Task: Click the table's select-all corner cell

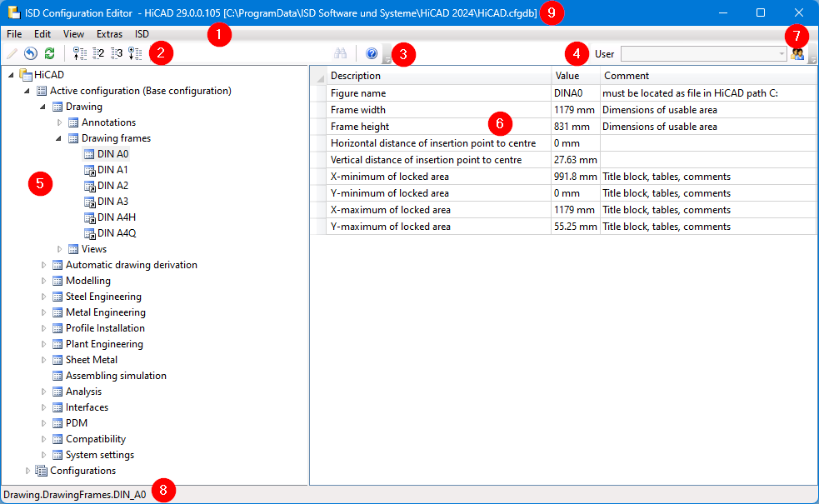Action: pos(318,77)
